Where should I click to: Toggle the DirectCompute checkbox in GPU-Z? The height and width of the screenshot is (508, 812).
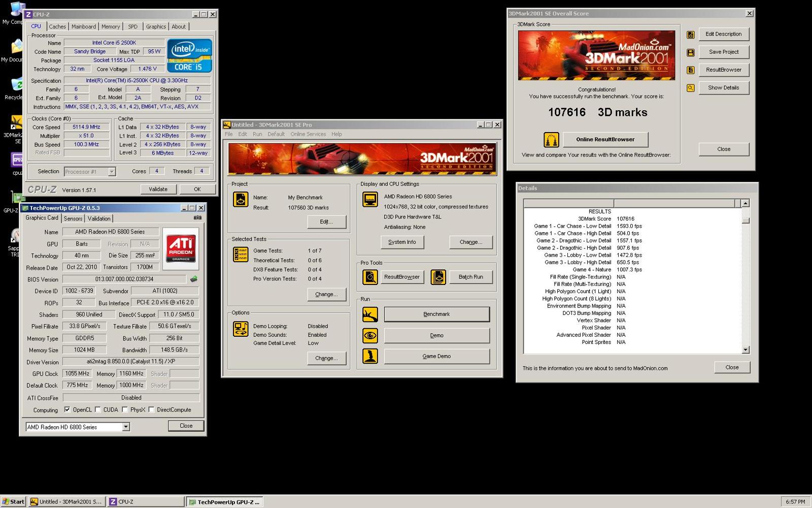tap(151, 409)
